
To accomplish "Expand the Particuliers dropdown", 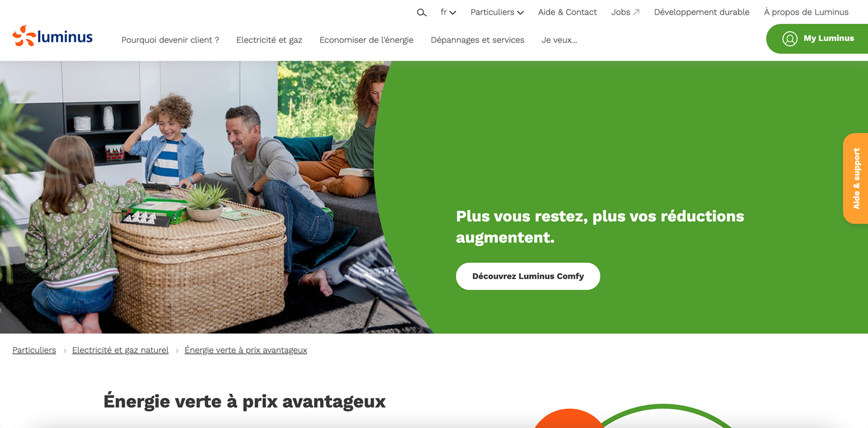I will (x=497, y=12).
